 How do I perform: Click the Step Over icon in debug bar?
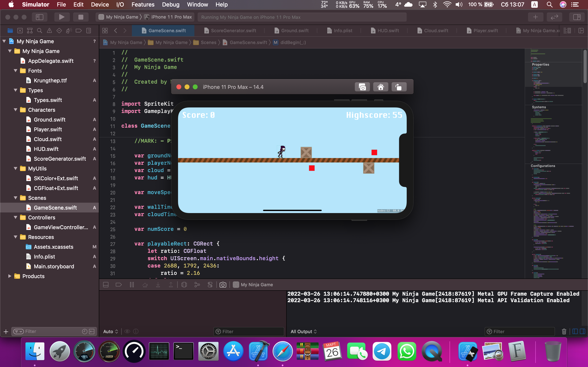pyautogui.click(x=145, y=284)
